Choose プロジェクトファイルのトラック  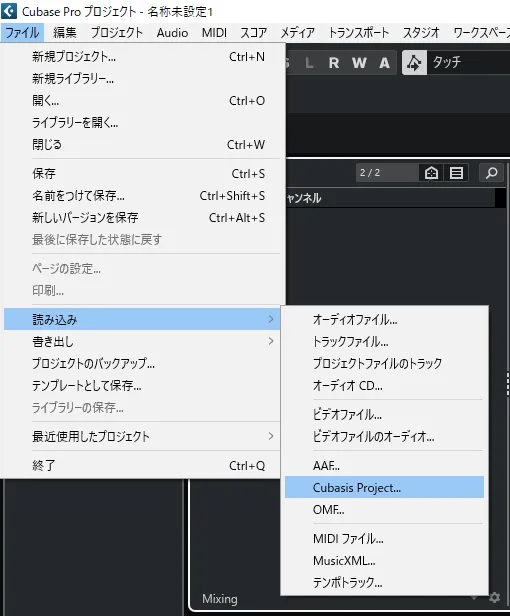(x=384, y=363)
